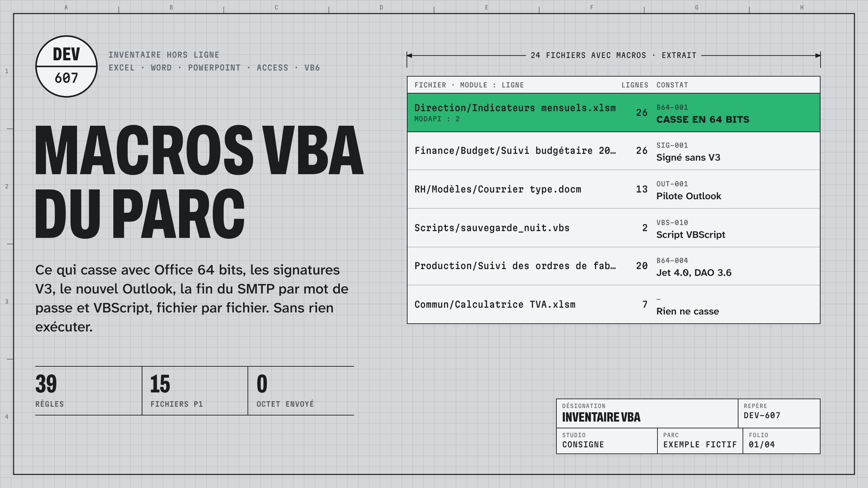868x488 pixels.
Task: Click the DEV 607 circular badge
Action: pyautogui.click(x=66, y=66)
